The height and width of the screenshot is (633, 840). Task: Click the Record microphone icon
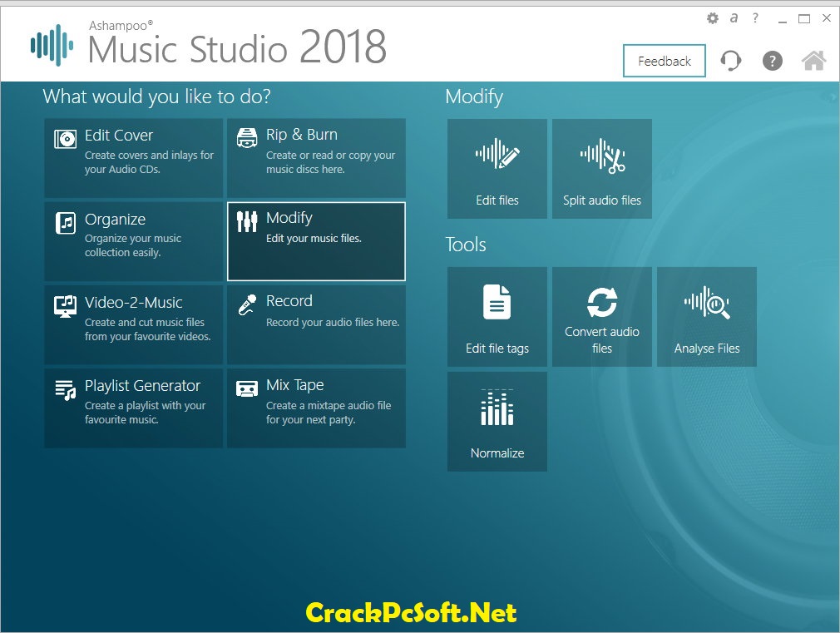coord(247,305)
